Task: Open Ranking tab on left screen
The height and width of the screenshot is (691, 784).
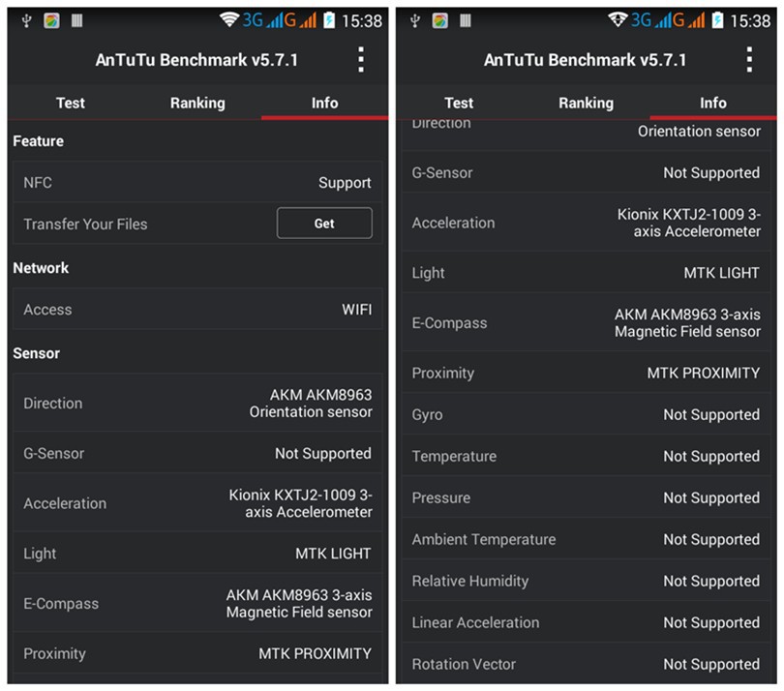Action: [x=197, y=103]
